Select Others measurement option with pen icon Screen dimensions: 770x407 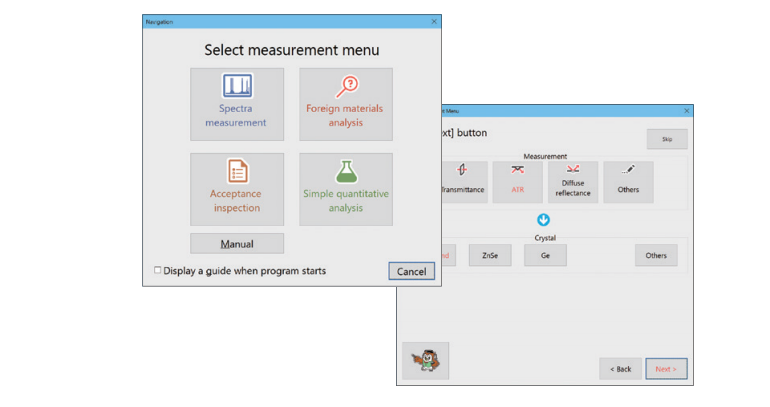(628, 182)
